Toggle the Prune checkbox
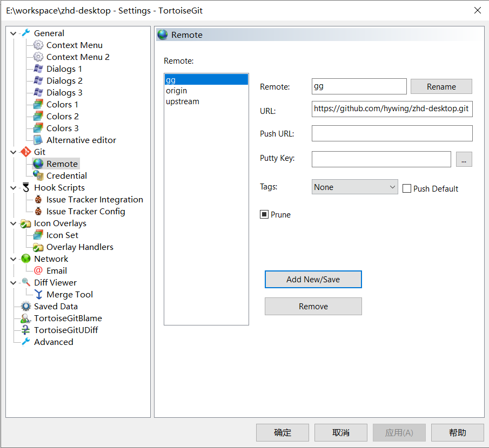Viewport: 489px width, 448px height. click(x=264, y=214)
